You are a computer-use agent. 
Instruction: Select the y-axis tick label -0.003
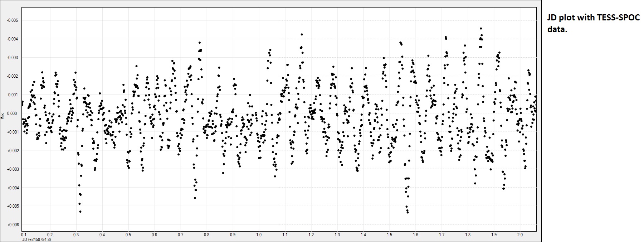click(x=12, y=58)
